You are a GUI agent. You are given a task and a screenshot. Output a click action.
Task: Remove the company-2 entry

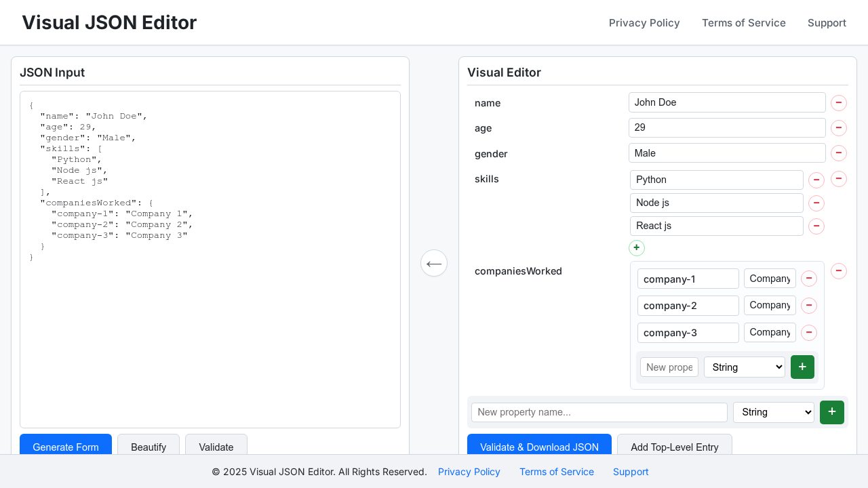808,306
